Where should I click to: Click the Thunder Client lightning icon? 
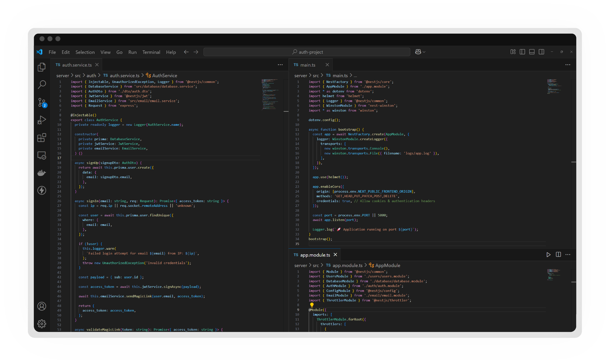42,190
